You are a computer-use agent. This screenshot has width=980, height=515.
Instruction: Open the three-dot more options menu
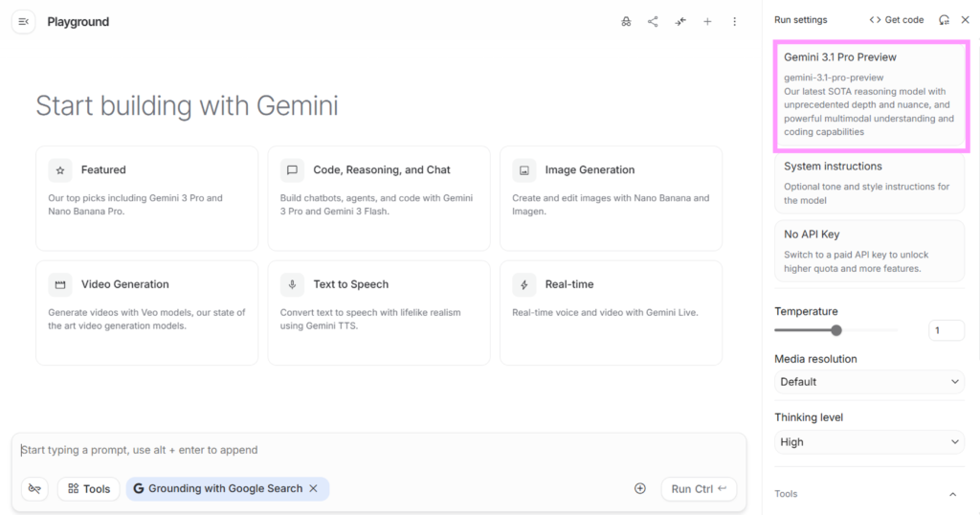[734, 21]
